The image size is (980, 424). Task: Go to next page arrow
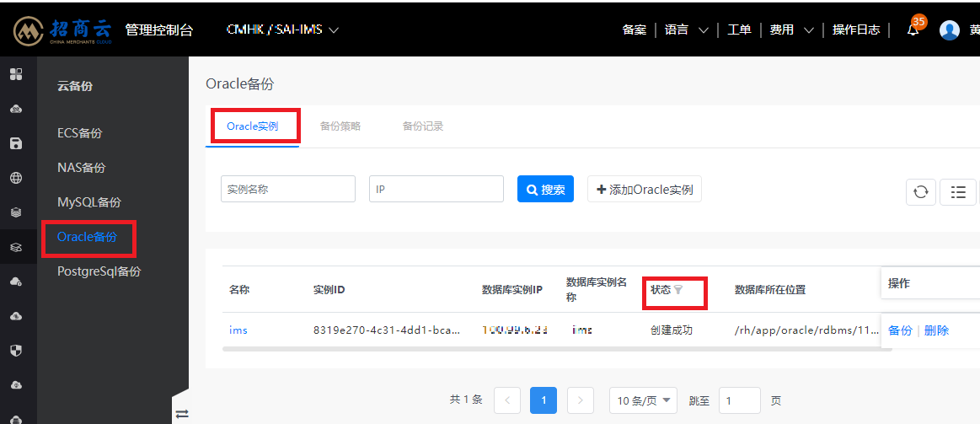click(580, 400)
